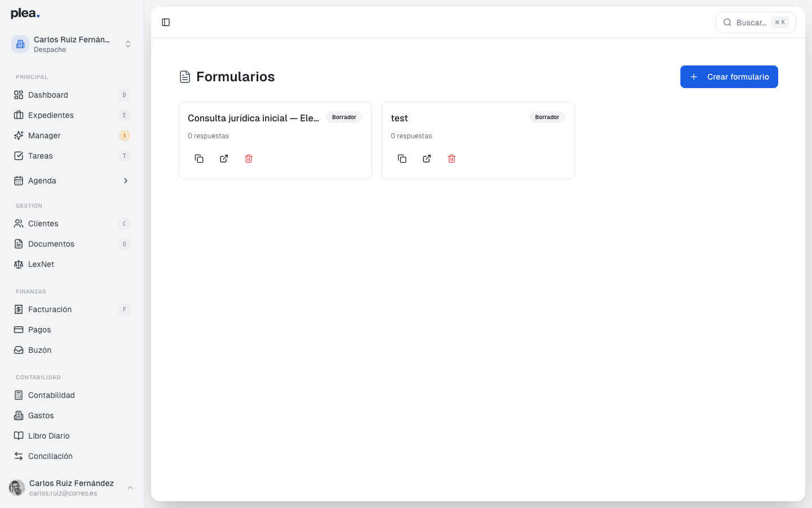Go to Gastos
The height and width of the screenshot is (508, 812).
tap(72, 415)
